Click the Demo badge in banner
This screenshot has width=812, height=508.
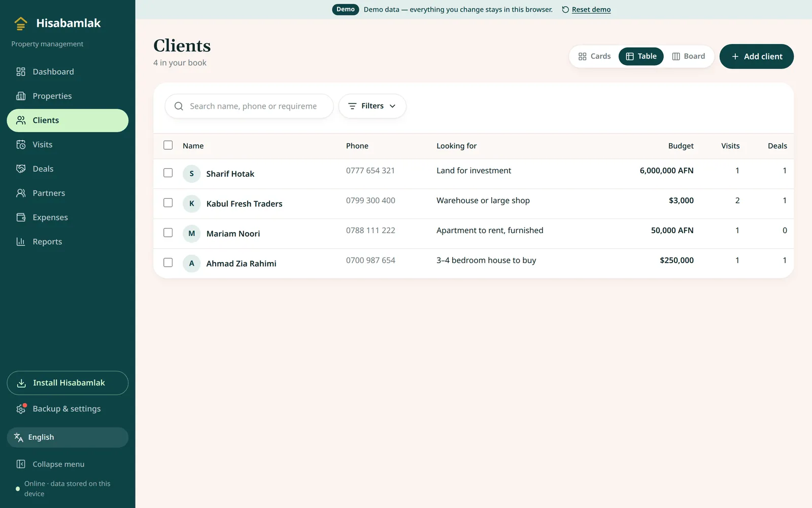click(x=346, y=10)
